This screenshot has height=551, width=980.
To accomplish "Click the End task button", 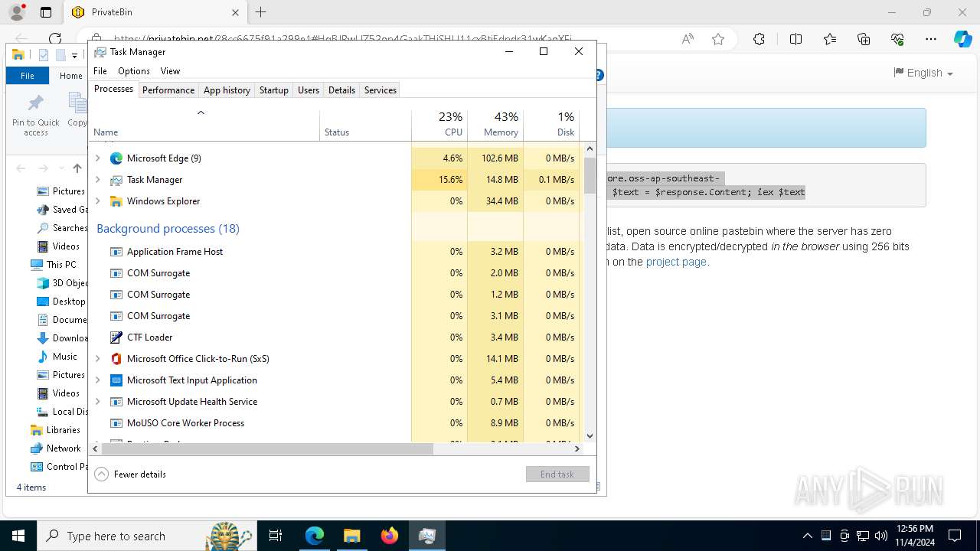I will point(557,474).
